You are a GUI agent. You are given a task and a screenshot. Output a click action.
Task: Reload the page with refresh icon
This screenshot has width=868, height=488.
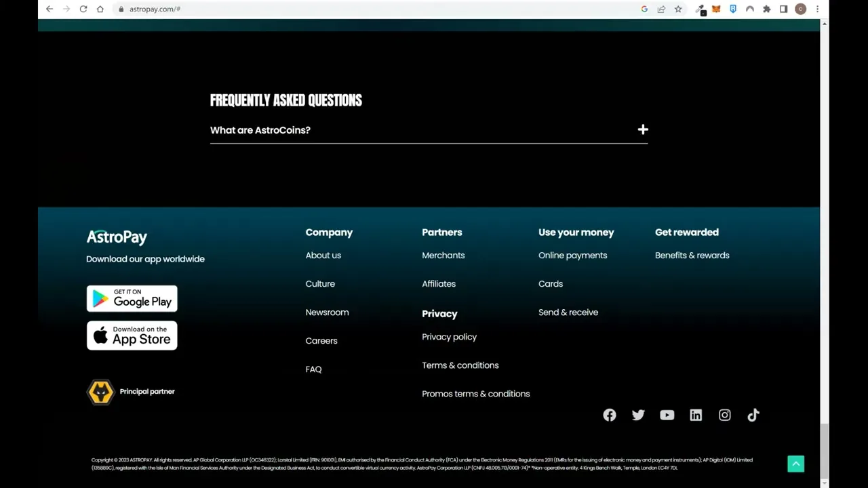pos(83,9)
